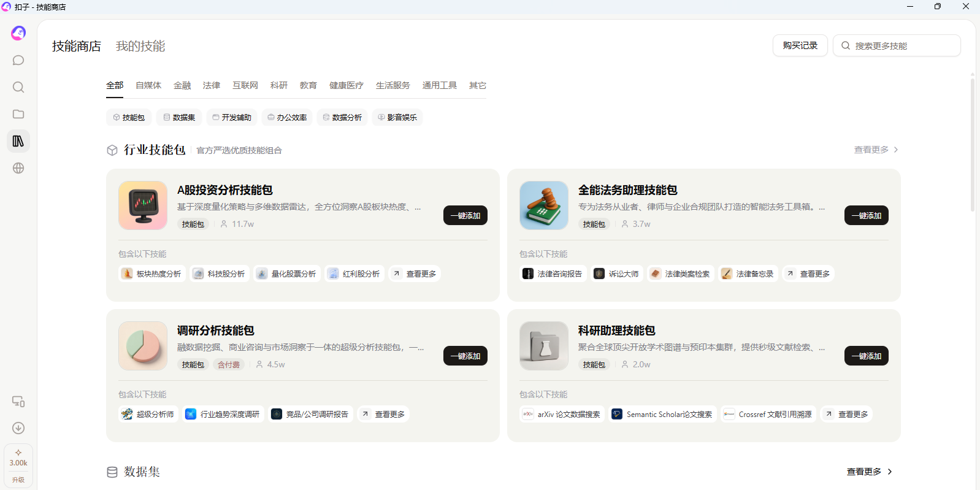Open the 调研分析技能包 pie chart thumbnail
Viewport: 980px width, 490px height.
(143, 346)
